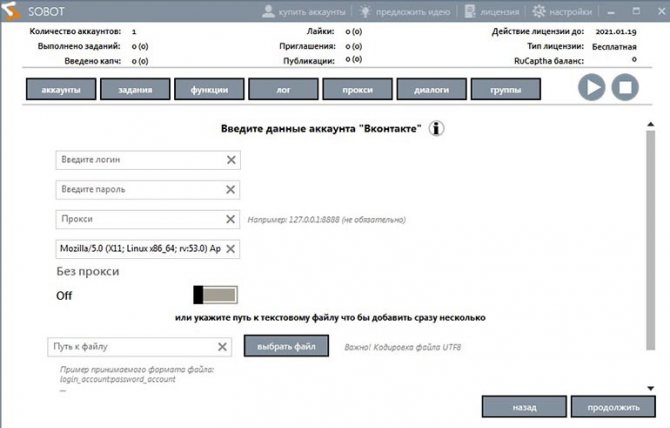Click the Бесплатная license type text
Image resolution: width=670 pixels, height=428 pixels.
pyautogui.click(x=614, y=47)
